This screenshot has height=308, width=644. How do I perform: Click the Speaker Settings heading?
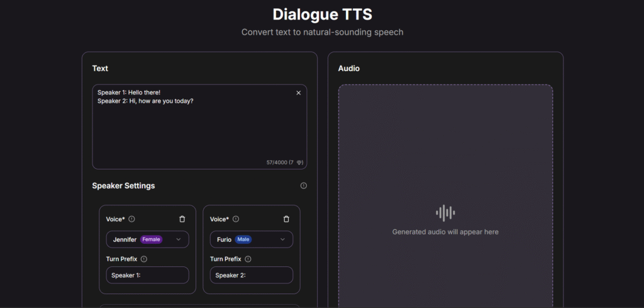pos(124,186)
